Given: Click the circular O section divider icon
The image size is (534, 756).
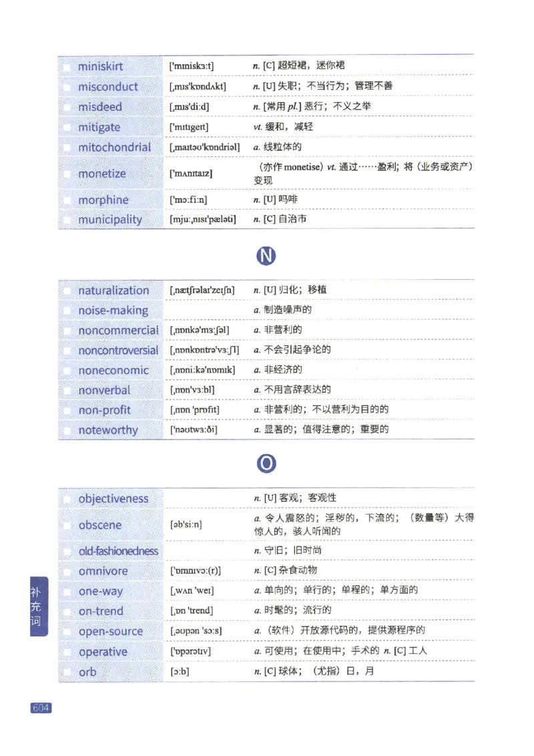Looking at the screenshot, I should (x=266, y=463).
